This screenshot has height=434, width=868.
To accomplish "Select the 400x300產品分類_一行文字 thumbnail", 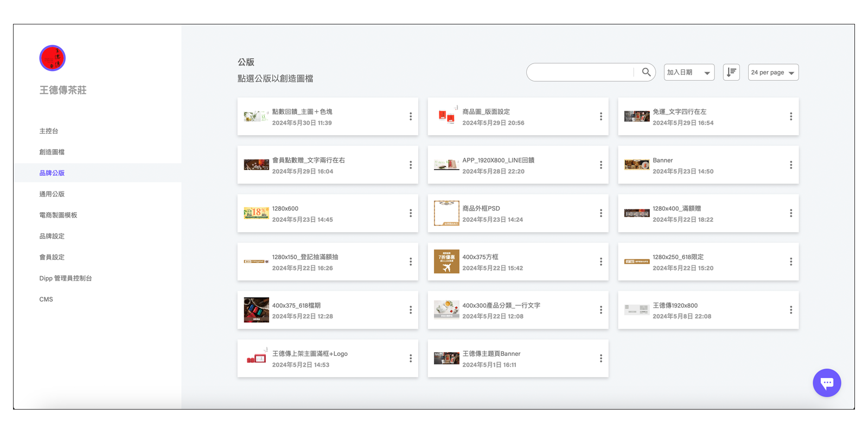I will [446, 310].
